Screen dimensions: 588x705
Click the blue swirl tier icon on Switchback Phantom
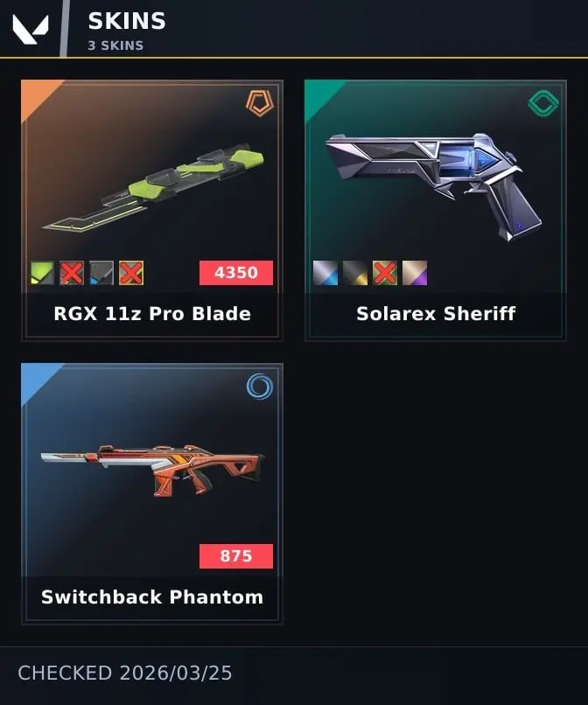pos(260,387)
